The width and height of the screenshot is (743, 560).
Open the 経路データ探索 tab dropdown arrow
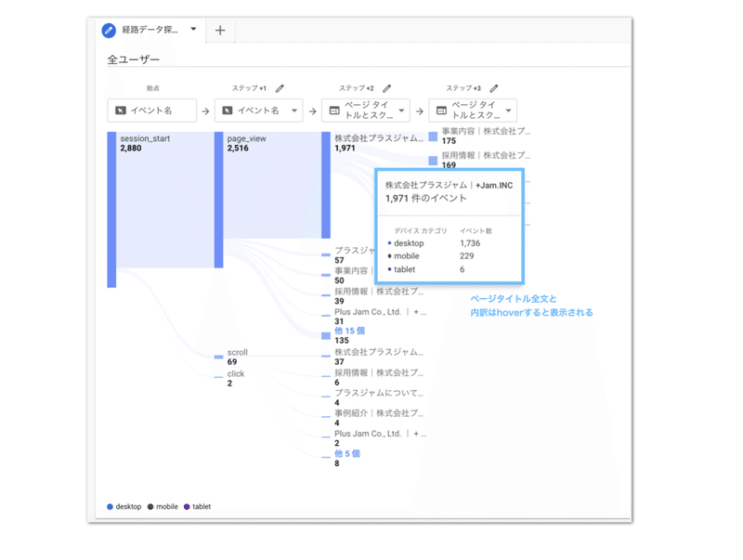(x=192, y=30)
